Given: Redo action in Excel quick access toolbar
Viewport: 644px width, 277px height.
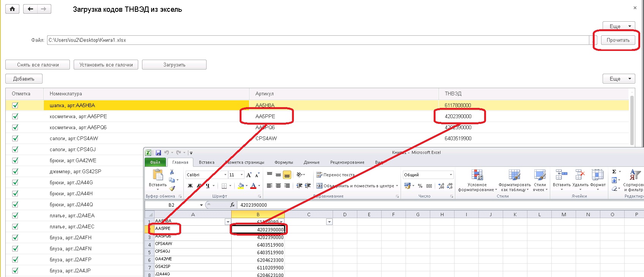Looking at the screenshot, I should tap(178, 153).
